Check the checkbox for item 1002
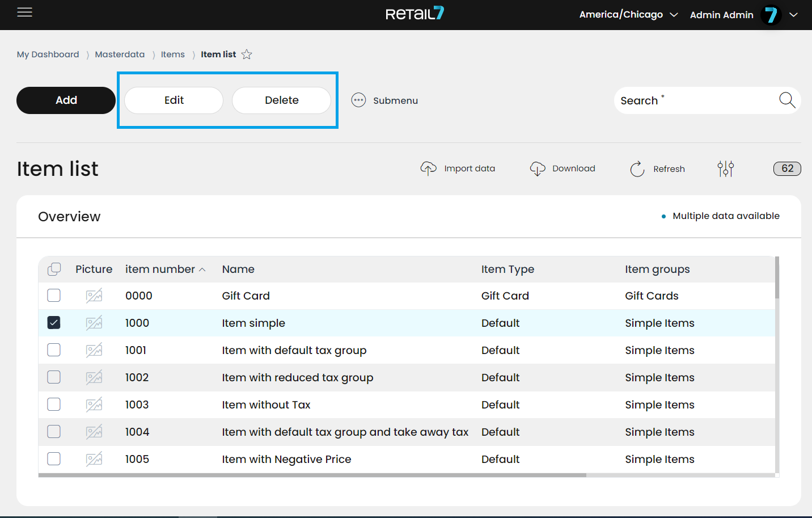Image resolution: width=812 pixels, height=518 pixels. pyautogui.click(x=54, y=377)
